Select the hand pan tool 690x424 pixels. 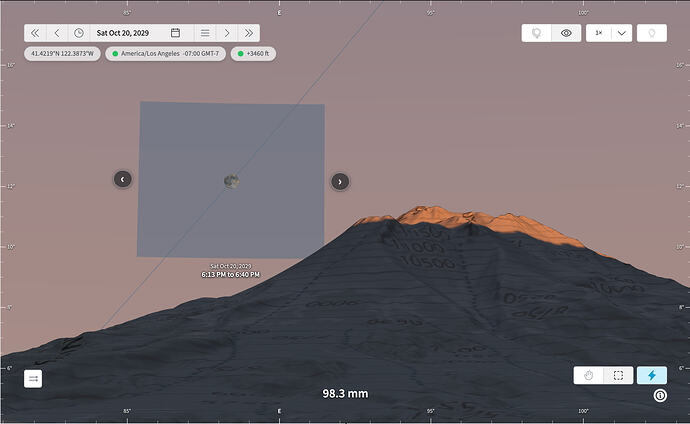click(588, 375)
